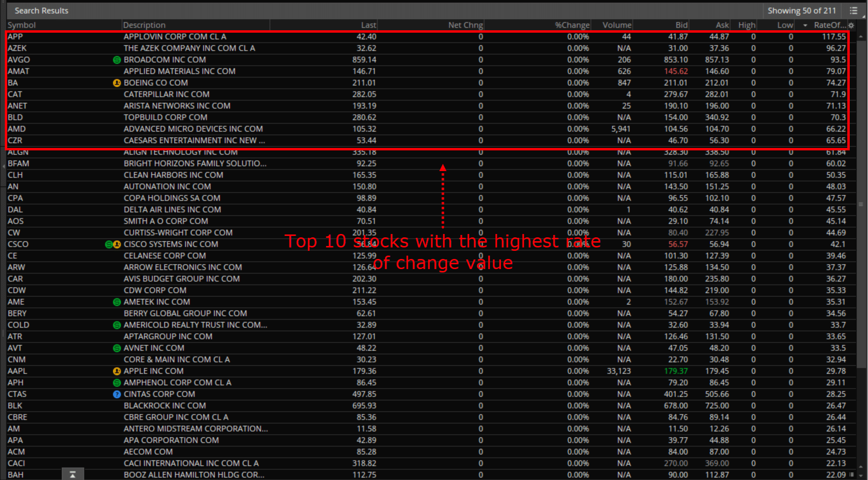Click AMAT red bid value 145.62

click(x=676, y=71)
